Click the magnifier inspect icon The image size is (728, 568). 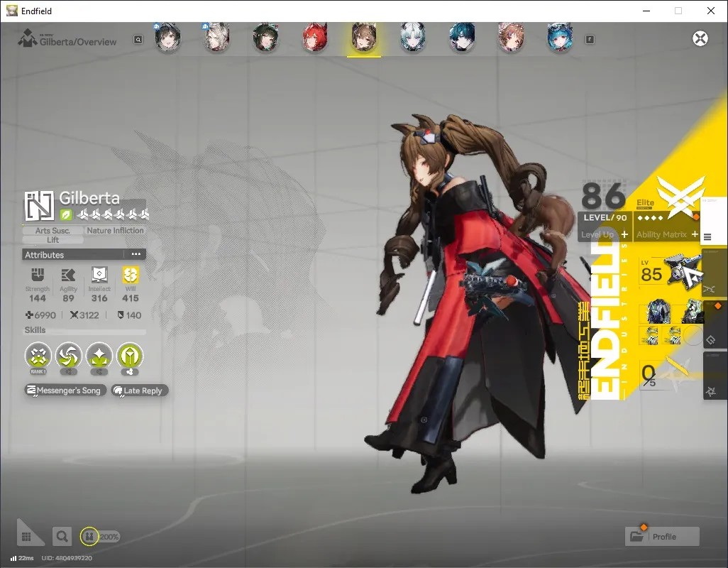62,537
